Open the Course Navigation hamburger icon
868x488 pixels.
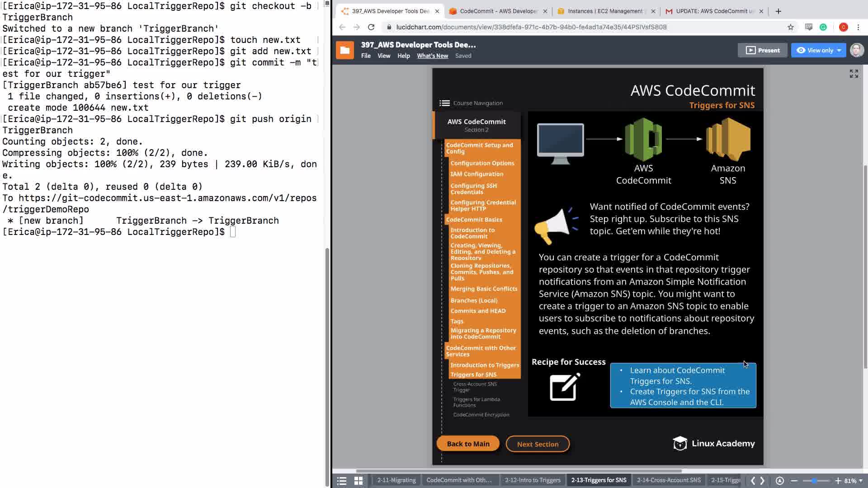444,103
